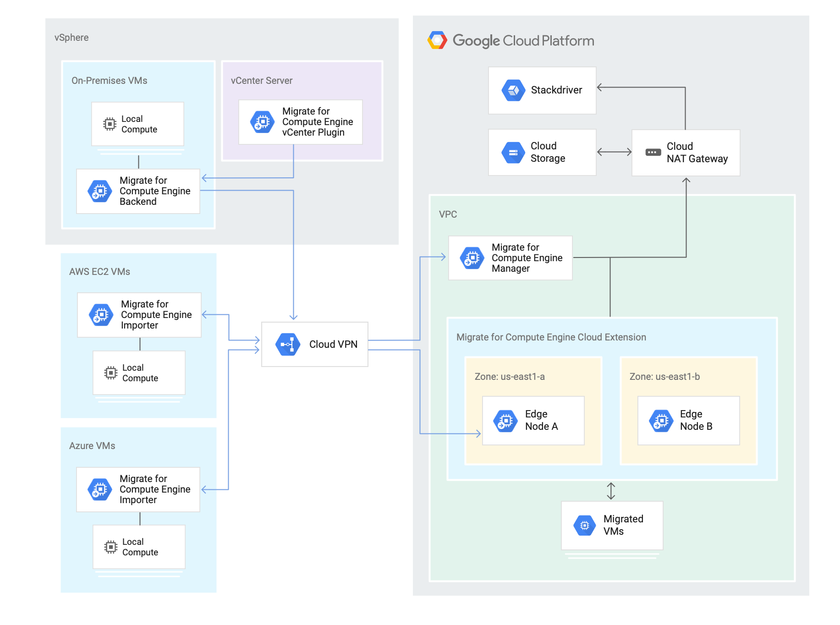
Task: Click the VPC label
Action: click(x=448, y=214)
